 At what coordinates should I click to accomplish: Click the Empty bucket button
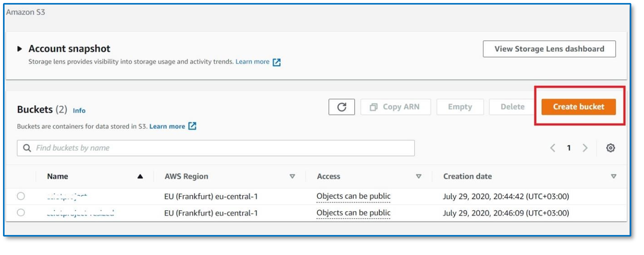point(460,107)
